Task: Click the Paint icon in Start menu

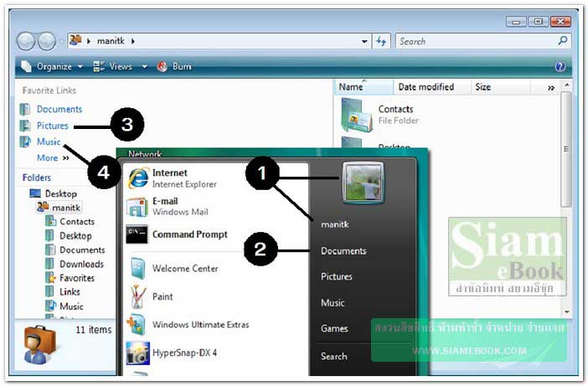Action: pyautogui.click(x=137, y=296)
